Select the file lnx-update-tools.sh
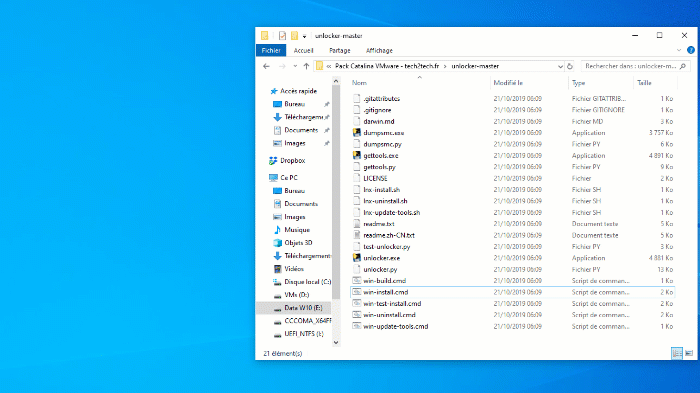Screen dimensions: 700x393 (x=392, y=213)
